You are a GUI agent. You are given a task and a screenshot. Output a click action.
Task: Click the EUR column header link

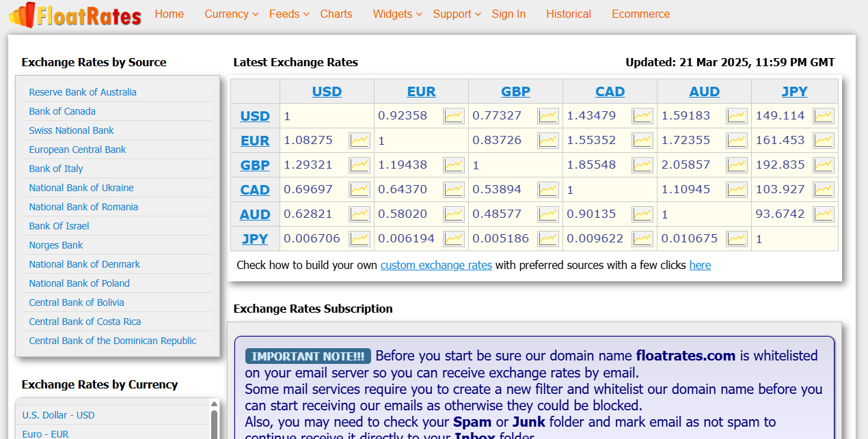pyautogui.click(x=421, y=91)
